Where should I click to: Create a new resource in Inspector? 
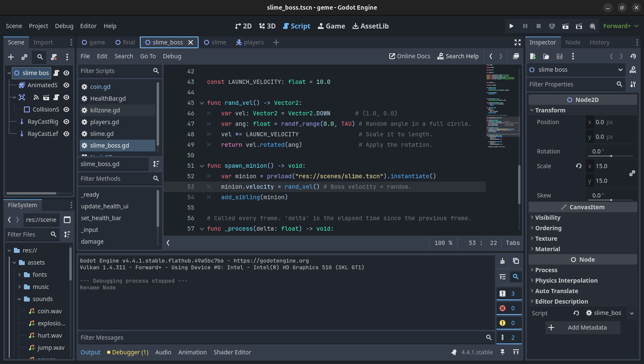click(533, 56)
